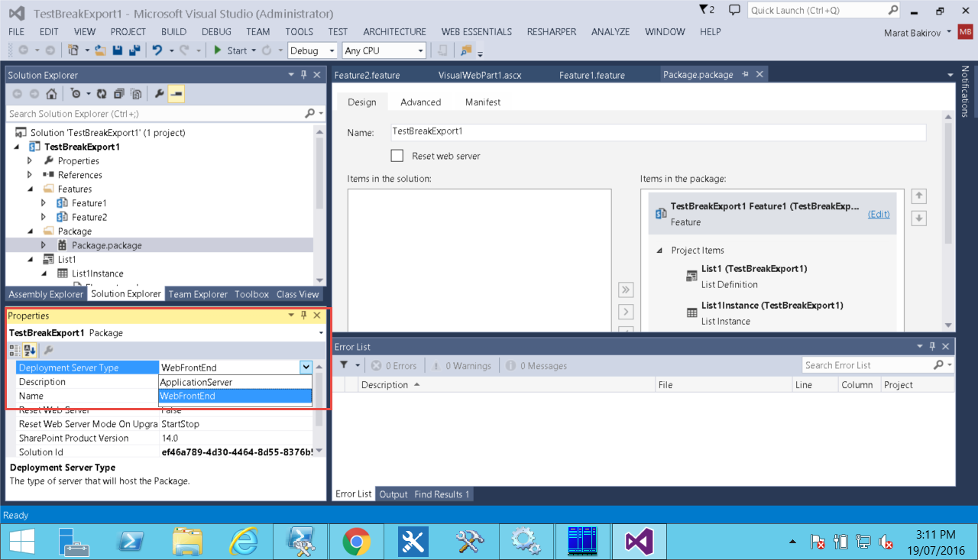
Task: Toggle the Errors filter in Error List
Action: 394,366
